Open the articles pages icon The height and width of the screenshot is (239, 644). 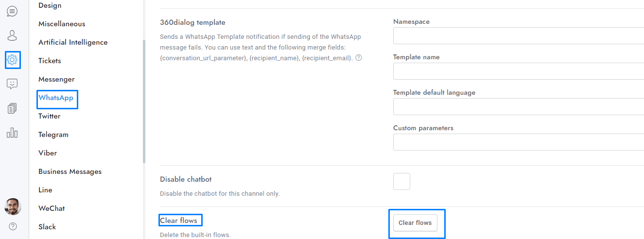[12, 108]
